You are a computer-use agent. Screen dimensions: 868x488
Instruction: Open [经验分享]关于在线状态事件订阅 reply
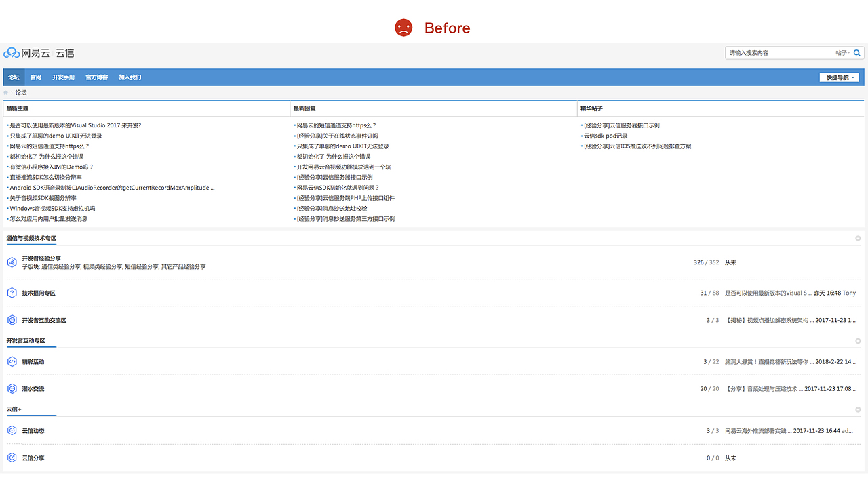pyautogui.click(x=337, y=136)
